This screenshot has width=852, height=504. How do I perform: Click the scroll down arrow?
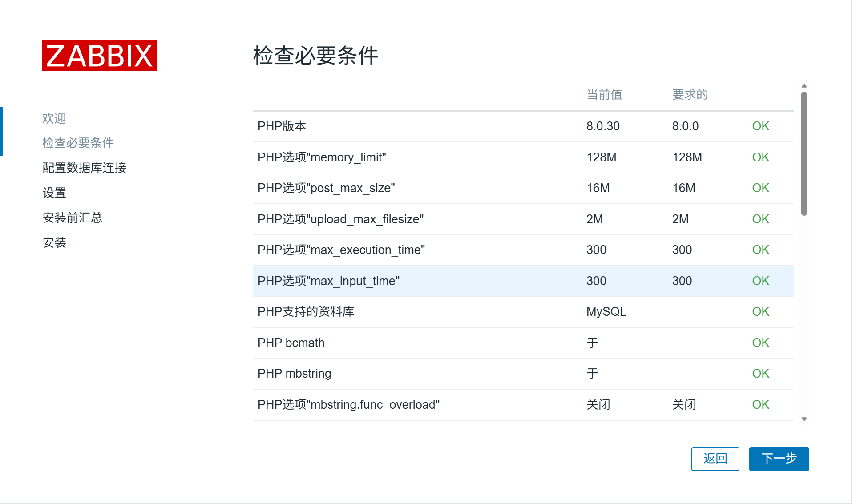click(x=804, y=419)
